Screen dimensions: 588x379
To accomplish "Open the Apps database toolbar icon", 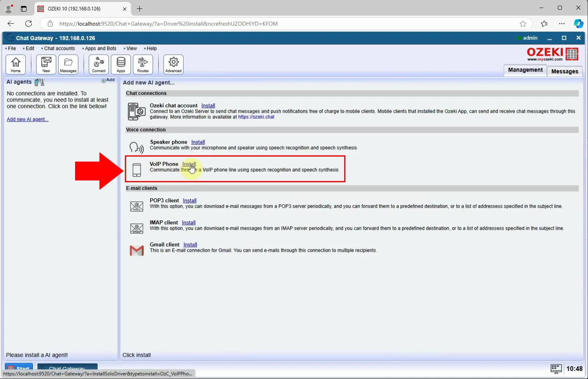I will point(121,64).
